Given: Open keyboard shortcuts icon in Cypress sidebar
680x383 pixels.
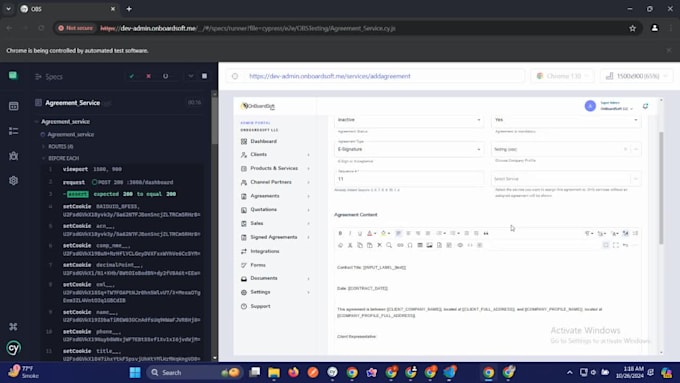Looking at the screenshot, I should (x=13, y=327).
